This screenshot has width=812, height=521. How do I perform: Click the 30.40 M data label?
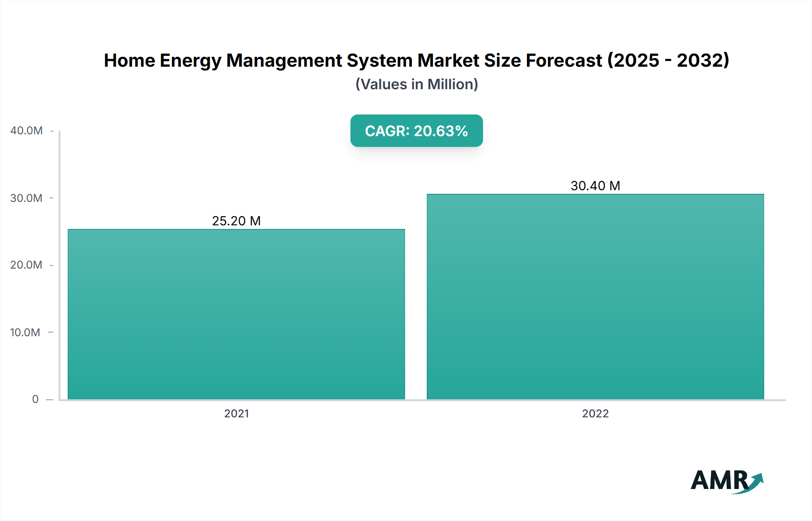click(595, 185)
